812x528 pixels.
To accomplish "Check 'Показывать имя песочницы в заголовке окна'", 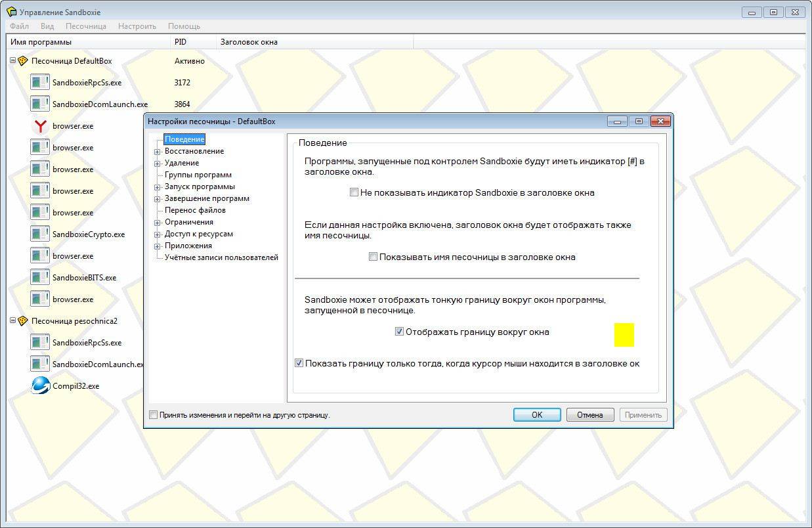I will tap(374, 257).
